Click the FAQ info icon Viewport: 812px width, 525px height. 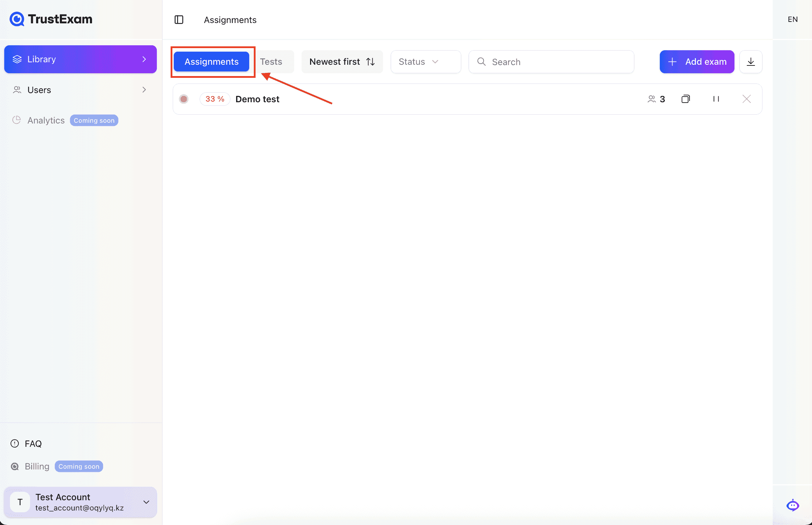coord(15,443)
